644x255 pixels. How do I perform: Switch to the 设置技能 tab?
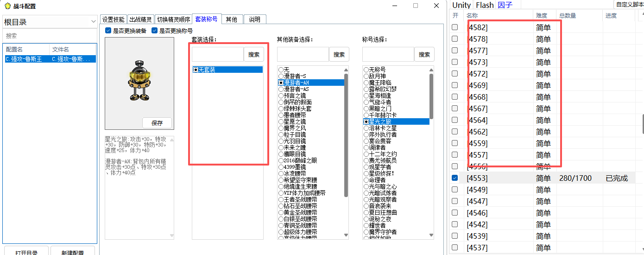click(x=114, y=19)
